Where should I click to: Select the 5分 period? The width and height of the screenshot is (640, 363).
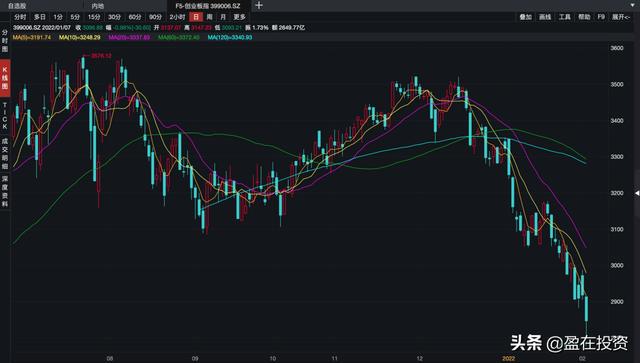tap(75, 17)
